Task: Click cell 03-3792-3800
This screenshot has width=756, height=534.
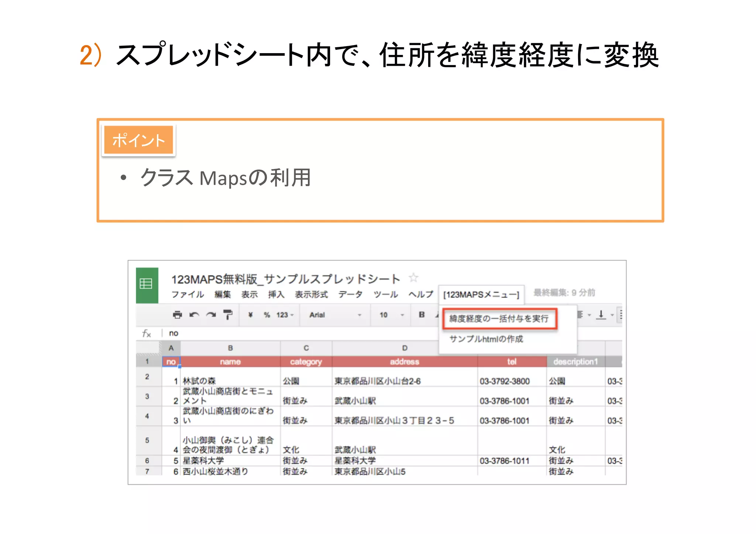Action: (512, 377)
